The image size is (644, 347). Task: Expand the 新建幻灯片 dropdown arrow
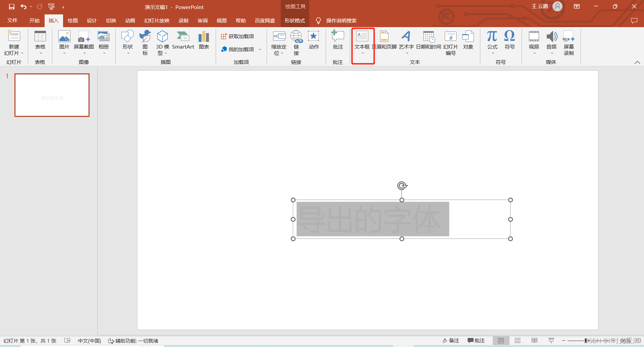point(22,53)
